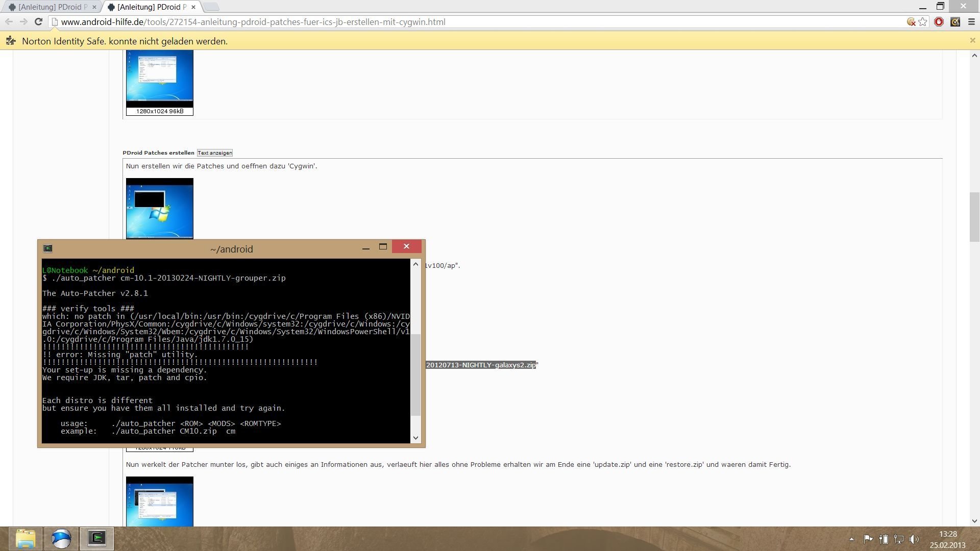Screen dimensions: 980x551
Task: Click the 'Nun werkelt der Patcher' paragraph
Action: (458, 464)
